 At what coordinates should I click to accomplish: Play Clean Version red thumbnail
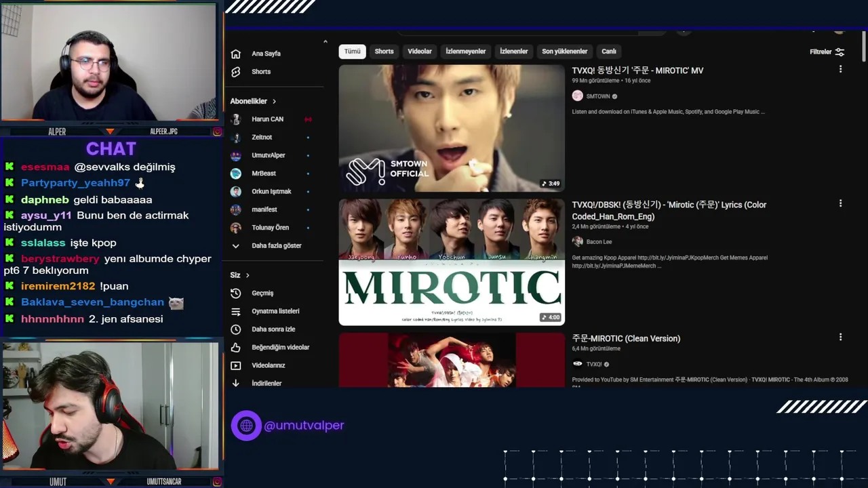coord(452,360)
